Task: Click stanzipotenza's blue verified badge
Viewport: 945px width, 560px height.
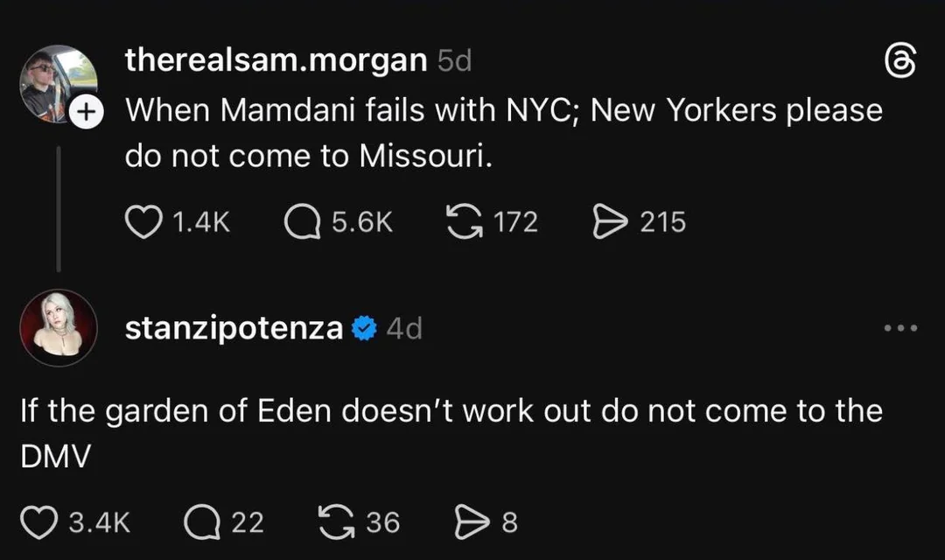Action: click(x=364, y=329)
